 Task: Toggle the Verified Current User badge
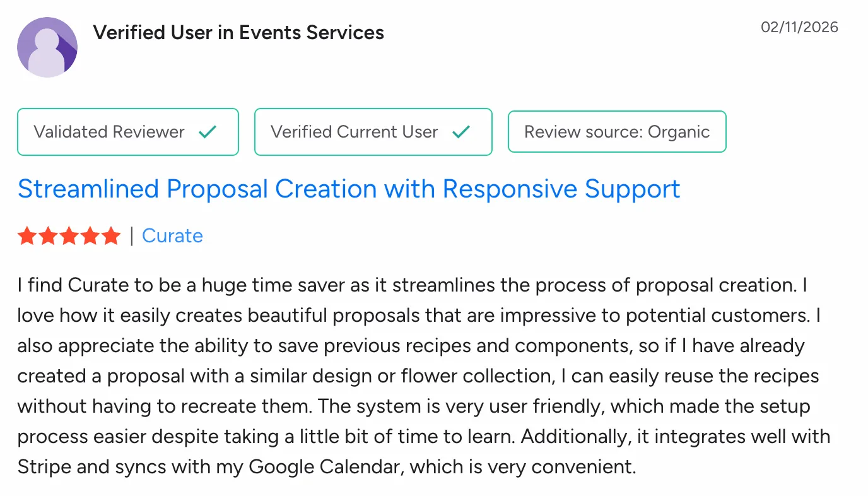click(373, 131)
